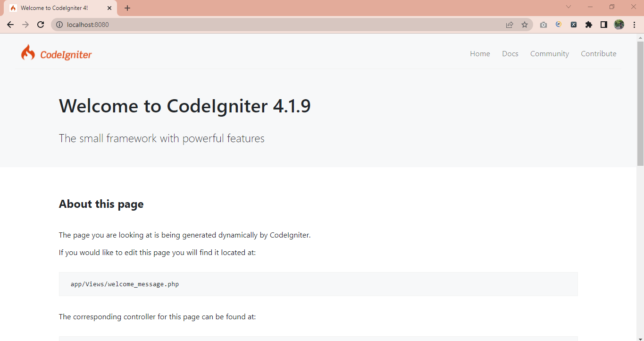
Task: Click the browser forward arrow
Action: [25, 25]
